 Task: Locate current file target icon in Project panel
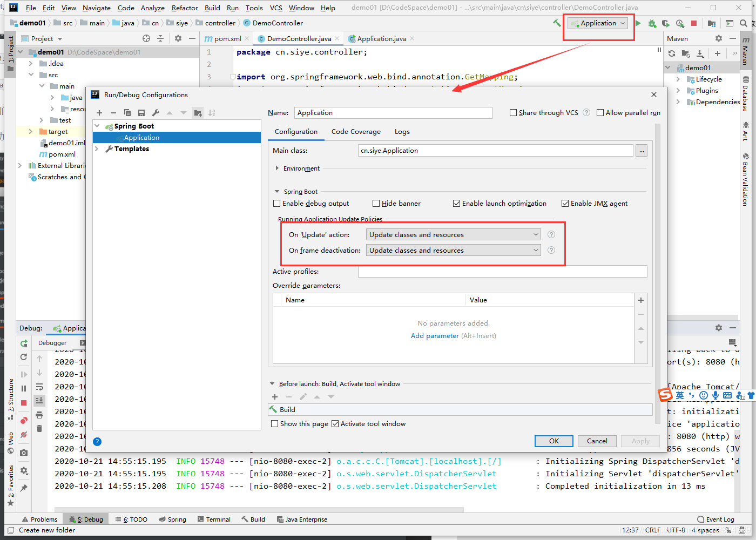[146, 38]
